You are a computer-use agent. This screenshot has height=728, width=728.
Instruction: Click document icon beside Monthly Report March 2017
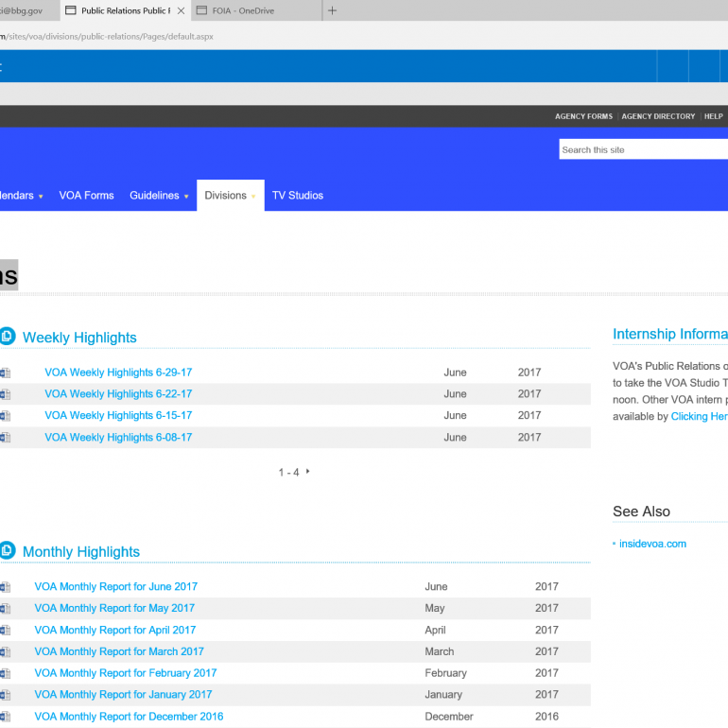tap(5, 651)
